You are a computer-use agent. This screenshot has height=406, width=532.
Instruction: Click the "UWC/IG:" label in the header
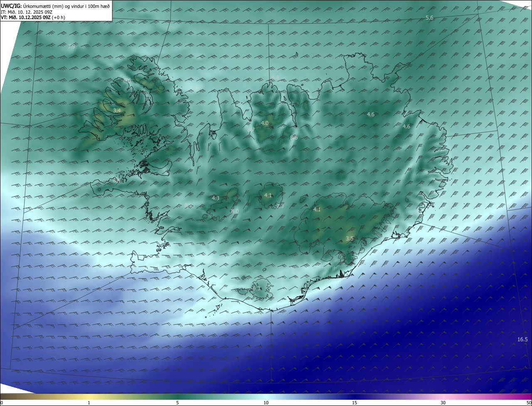tap(11, 6)
